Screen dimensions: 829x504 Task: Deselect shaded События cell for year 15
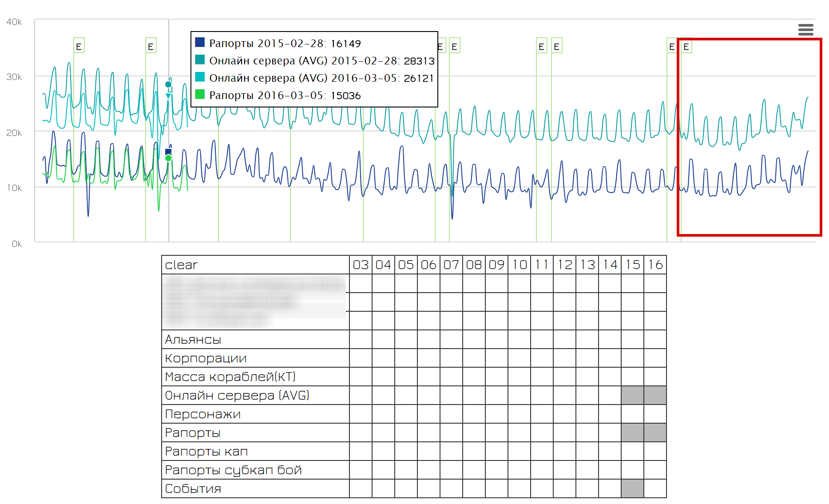[x=633, y=488]
